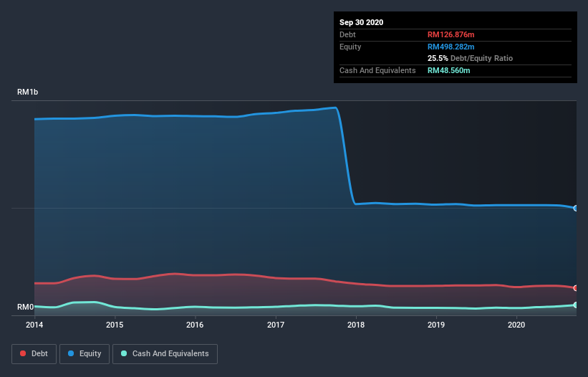Screen dimensions: 588x377
Task: Click the 2017 x-axis label
Action: tap(276, 325)
